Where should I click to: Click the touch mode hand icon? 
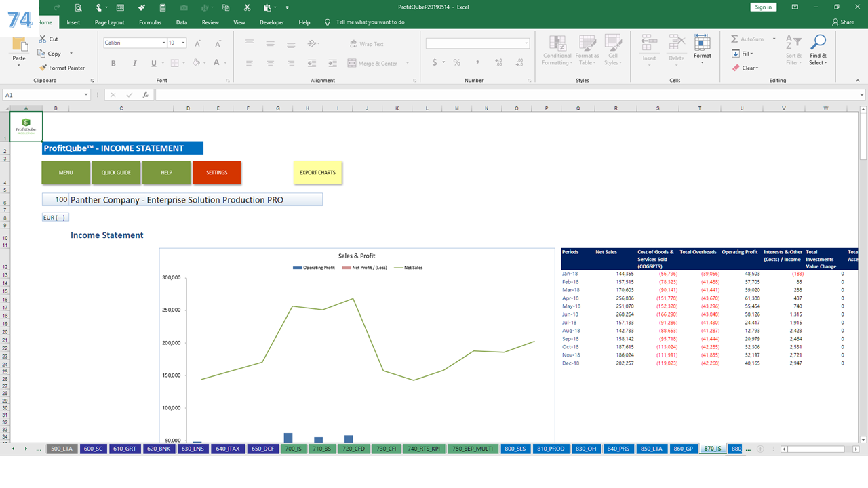pos(99,7)
